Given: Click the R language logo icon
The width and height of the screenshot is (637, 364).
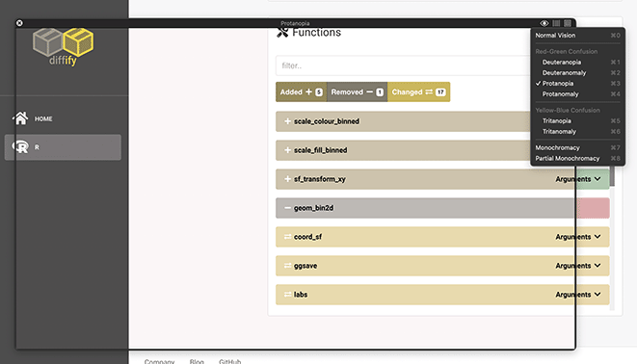Looking at the screenshot, I should 20,147.
